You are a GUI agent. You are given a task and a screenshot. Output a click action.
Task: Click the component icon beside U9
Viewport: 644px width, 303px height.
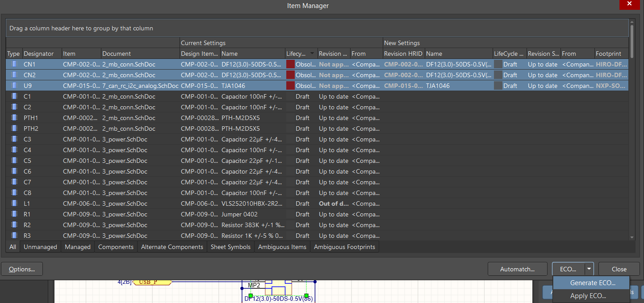click(14, 86)
